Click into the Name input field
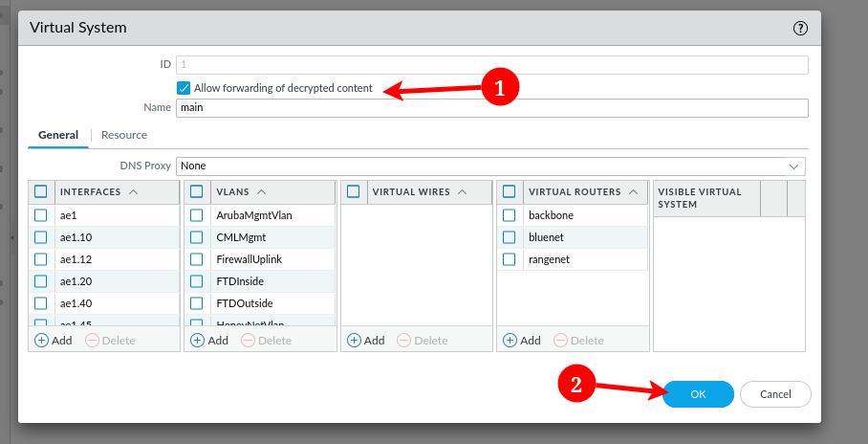This screenshot has height=444, width=868. pos(491,108)
